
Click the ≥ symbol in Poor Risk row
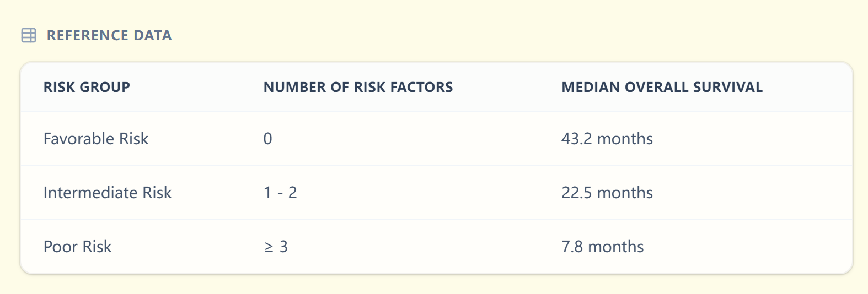coord(269,247)
